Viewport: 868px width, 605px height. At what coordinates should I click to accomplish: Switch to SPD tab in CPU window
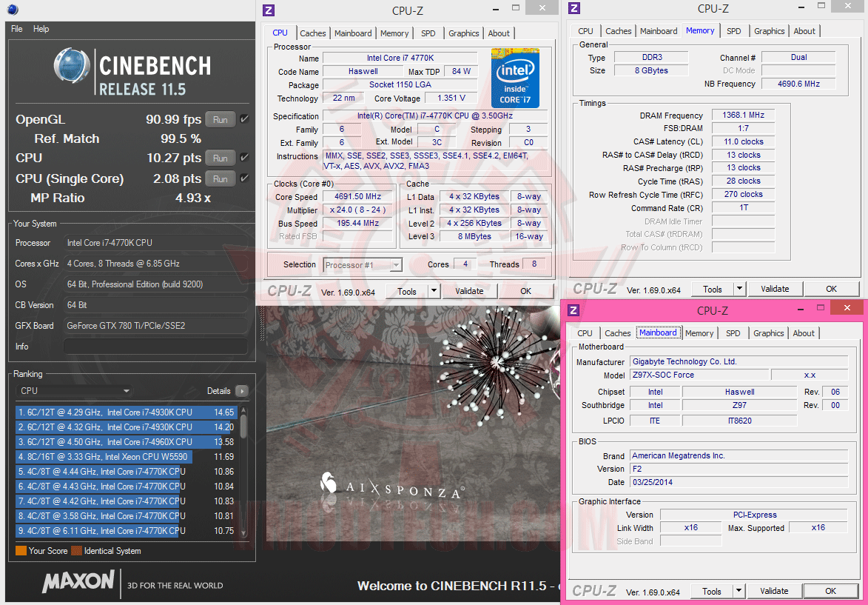428,33
